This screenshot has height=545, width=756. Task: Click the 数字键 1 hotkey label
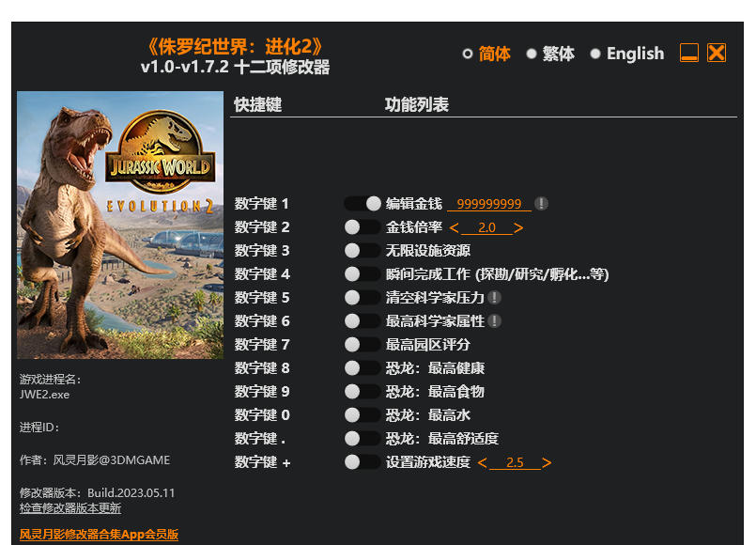pyautogui.click(x=262, y=204)
